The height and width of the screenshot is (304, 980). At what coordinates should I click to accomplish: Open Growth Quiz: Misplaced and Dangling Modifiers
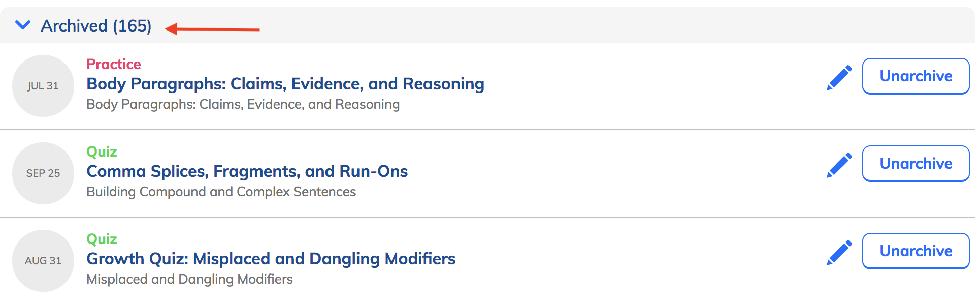pos(271,259)
